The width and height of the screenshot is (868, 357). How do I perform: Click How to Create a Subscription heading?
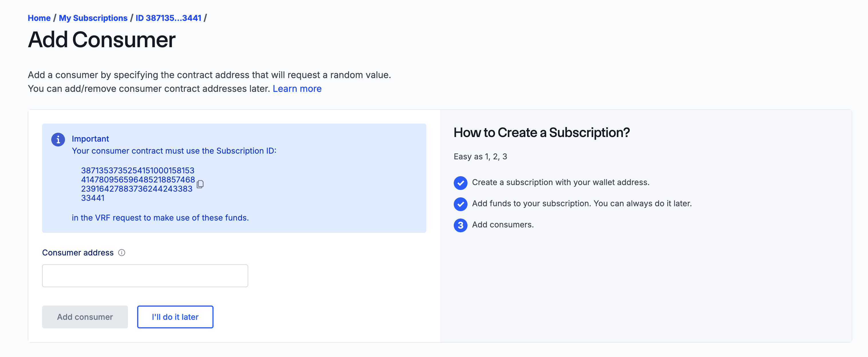541,132
